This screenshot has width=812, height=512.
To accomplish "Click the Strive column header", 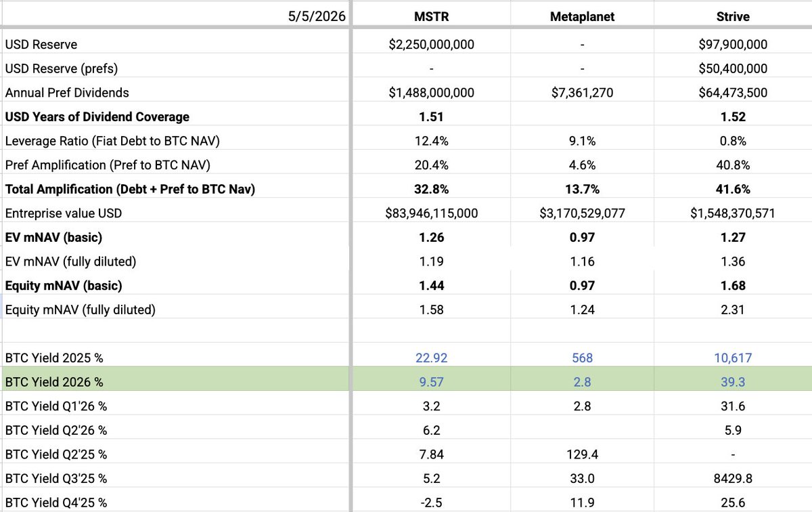I will tap(733, 17).
